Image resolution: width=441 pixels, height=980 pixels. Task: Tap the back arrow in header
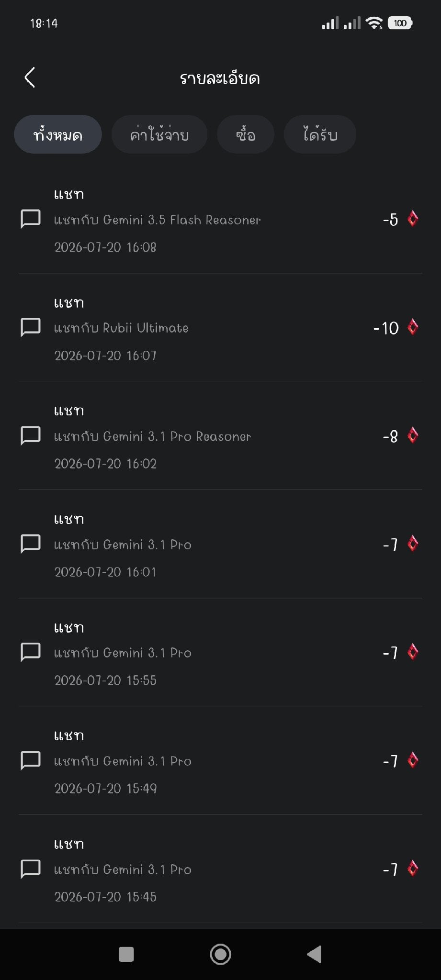tap(30, 77)
